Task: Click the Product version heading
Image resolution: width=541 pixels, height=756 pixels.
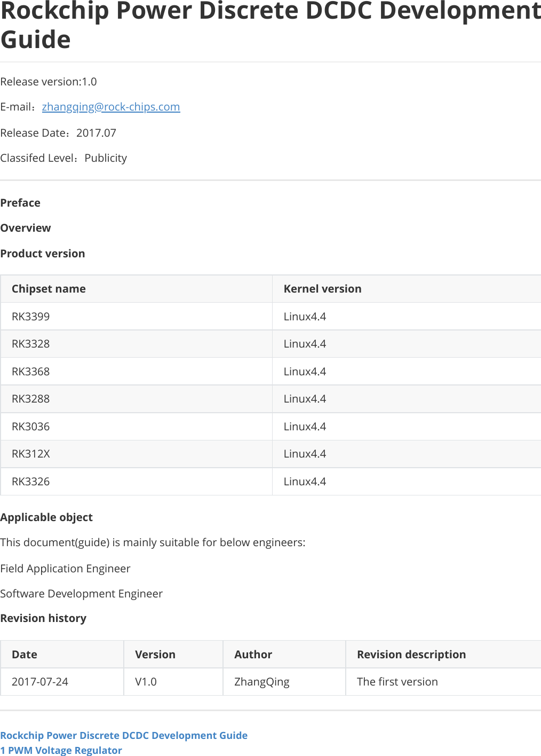Action: pyautogui.click(x=43, y=254)
